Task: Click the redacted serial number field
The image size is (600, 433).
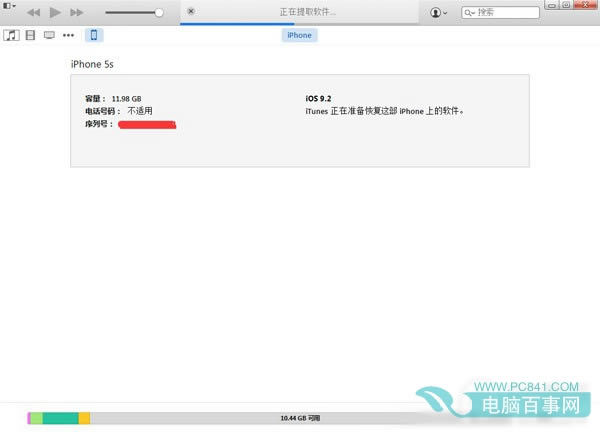Action: tap(147, 125)
